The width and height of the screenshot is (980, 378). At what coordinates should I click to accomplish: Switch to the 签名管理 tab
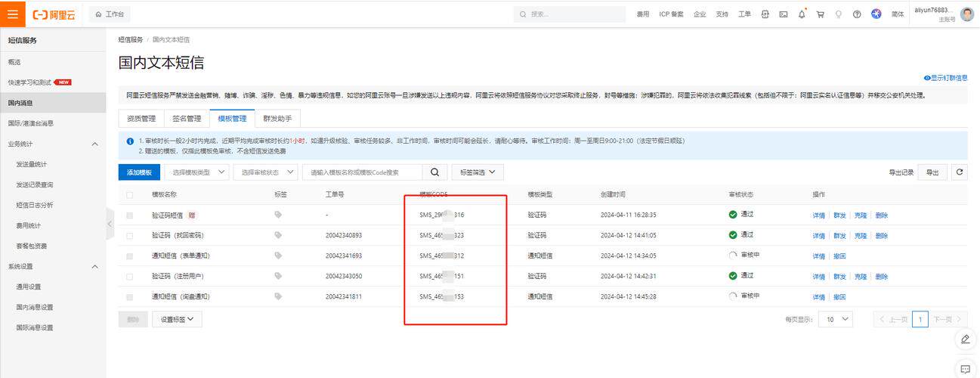pyautogui.click(x=187, y=119)
